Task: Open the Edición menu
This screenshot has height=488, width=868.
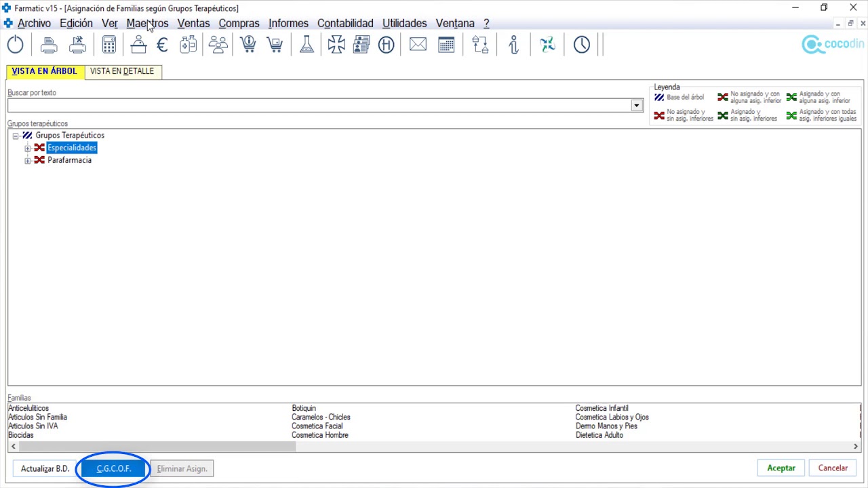Action: pos(76,23)
